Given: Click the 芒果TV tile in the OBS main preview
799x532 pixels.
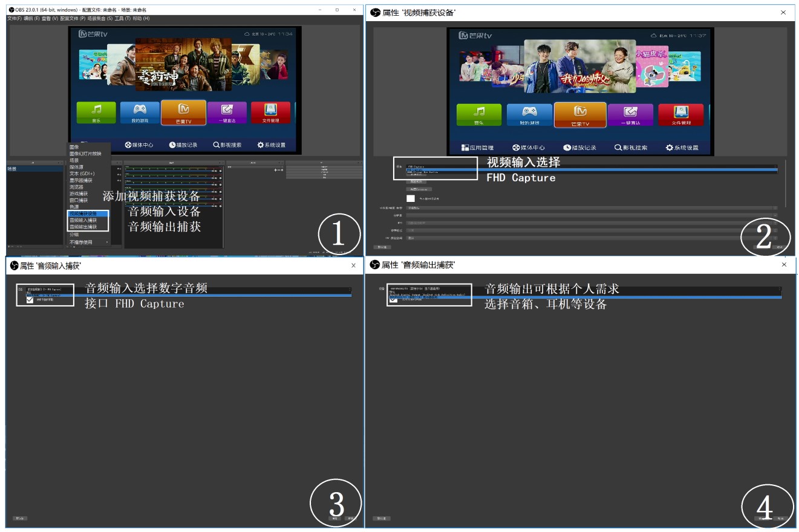Looking at the screenshot, I should click(x=183, y=112).
